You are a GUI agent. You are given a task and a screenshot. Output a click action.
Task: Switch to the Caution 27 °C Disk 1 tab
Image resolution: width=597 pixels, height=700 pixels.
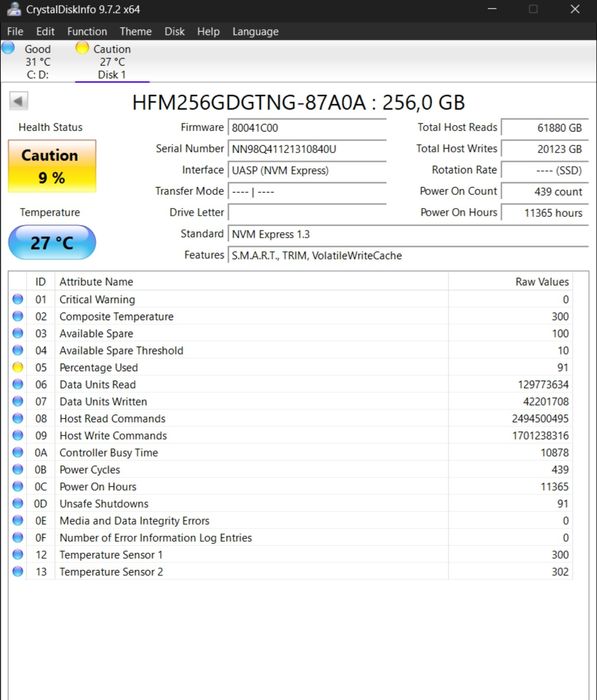click(112, 61)
